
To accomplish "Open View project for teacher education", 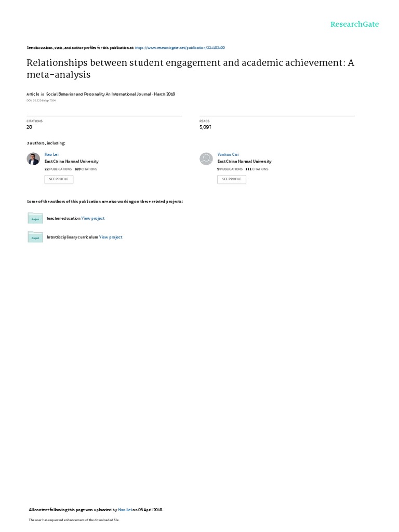I will (93, 219).
